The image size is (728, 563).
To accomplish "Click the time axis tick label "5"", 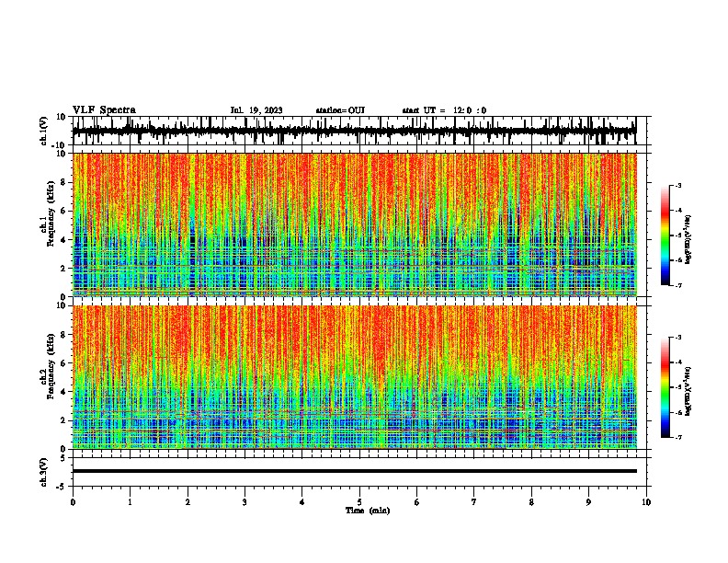I will pos(359,502).
